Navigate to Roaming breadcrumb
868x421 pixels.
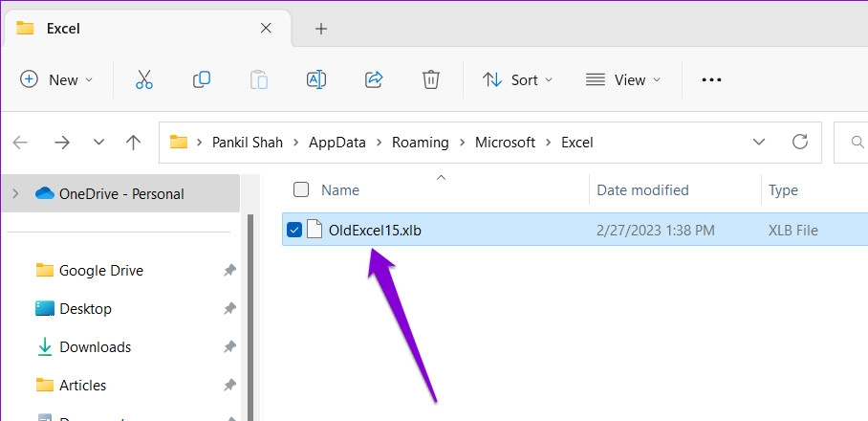421,143
